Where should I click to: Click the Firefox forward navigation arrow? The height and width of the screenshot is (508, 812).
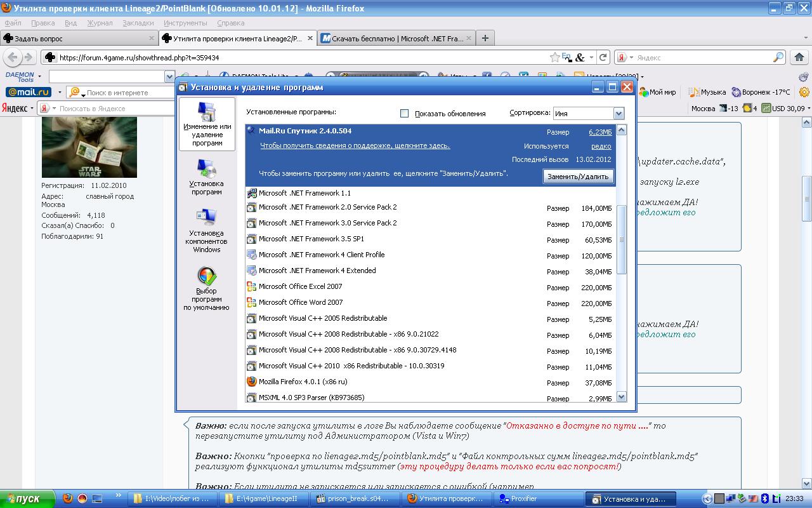[x=29, y=57]
